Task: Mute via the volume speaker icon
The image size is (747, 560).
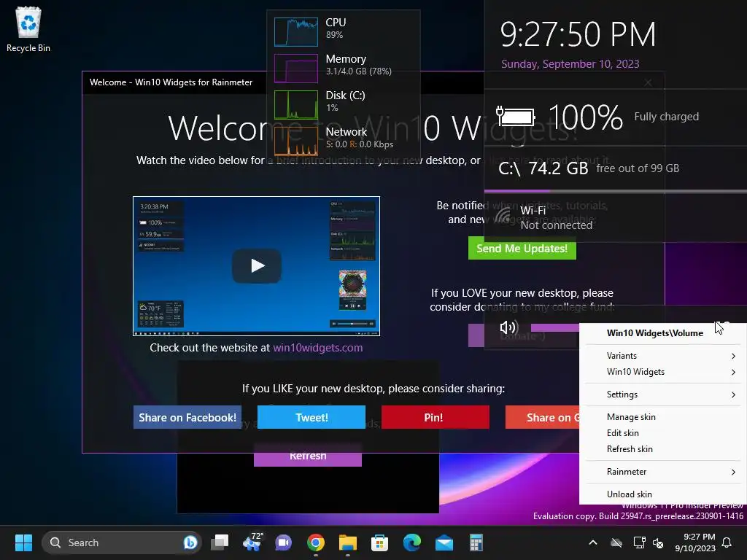Action: [508, 327]
